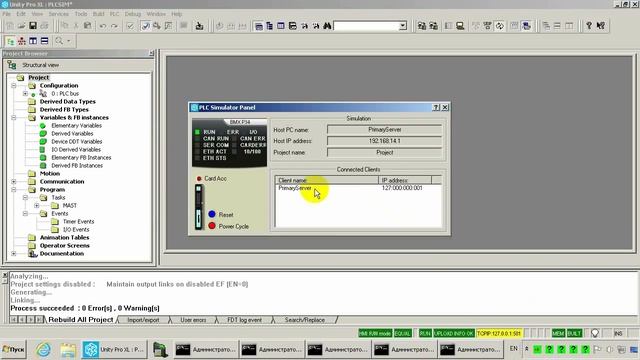Image resolution: width=640 pixels, height=360 pixels.
Task: Collapse the Variables & FB instances node
Action: [14, 118]
